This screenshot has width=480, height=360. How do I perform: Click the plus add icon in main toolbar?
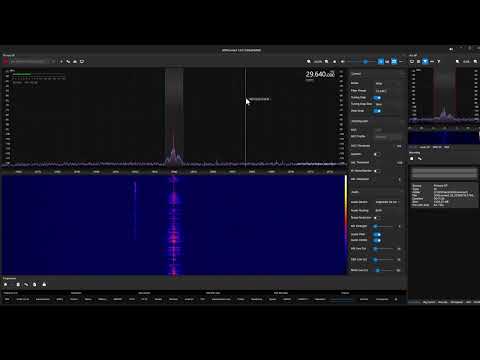61,62
